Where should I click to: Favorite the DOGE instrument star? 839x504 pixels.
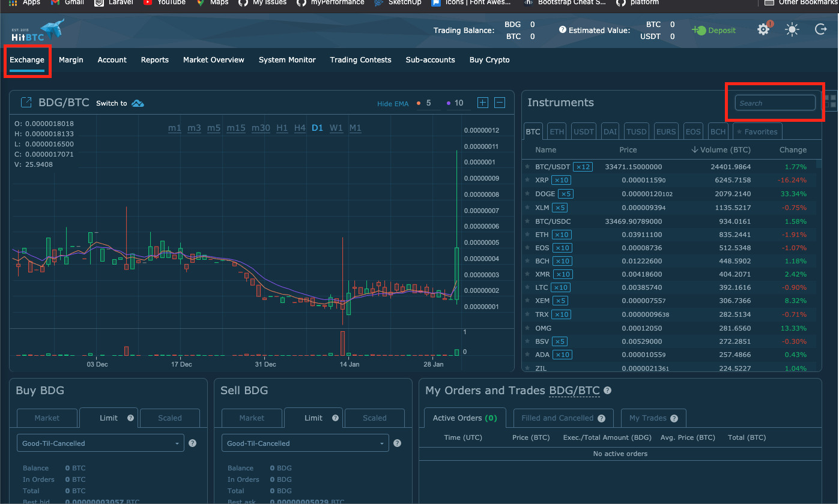528,194
